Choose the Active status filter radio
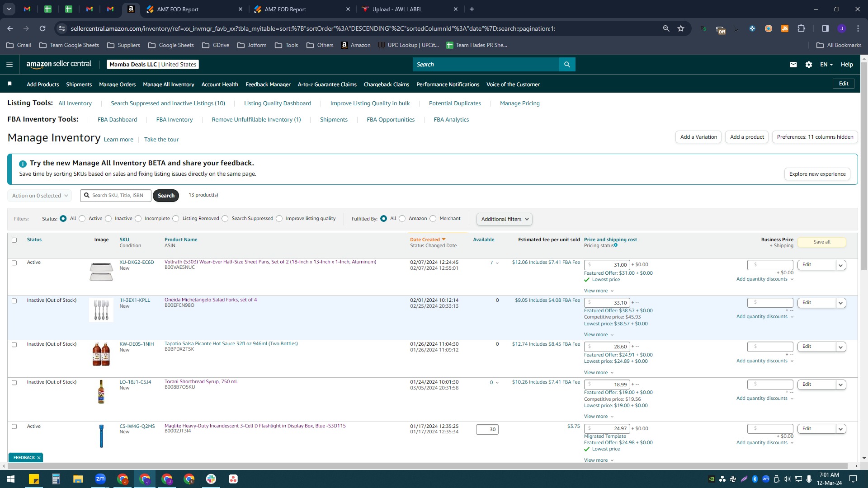The height and width of the screenshot is (488, 868). tap(82, 219)
